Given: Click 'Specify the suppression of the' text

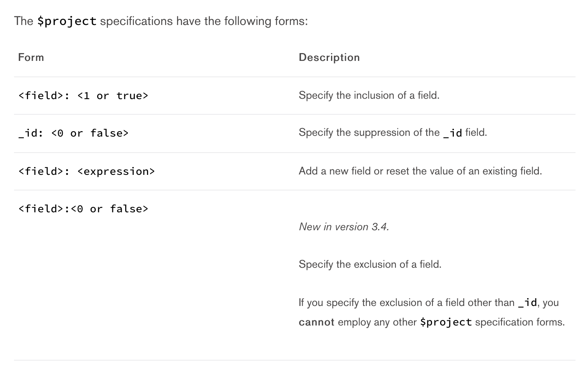Looking at the screenshot, I should click(369, 133).
